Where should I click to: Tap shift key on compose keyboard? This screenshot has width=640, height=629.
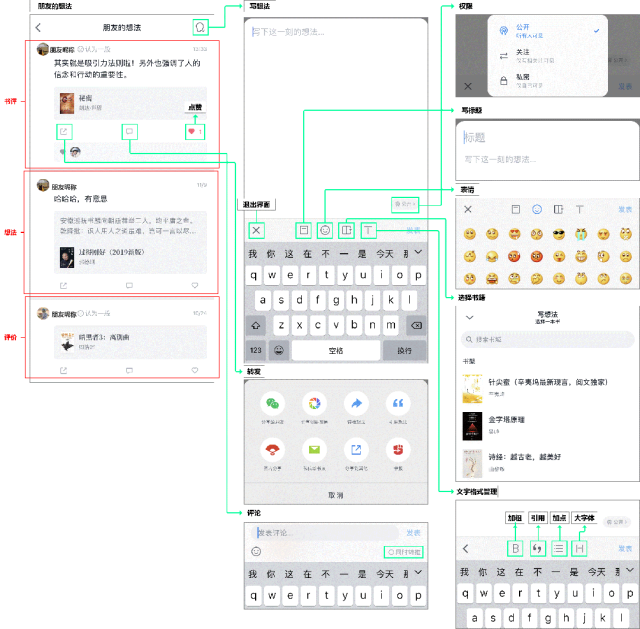(x=256, y=325)
